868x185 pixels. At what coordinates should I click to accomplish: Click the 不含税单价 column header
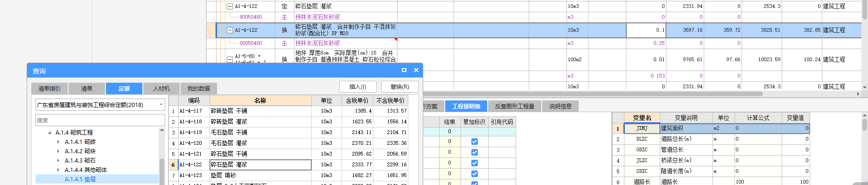[x=390, y=100]
